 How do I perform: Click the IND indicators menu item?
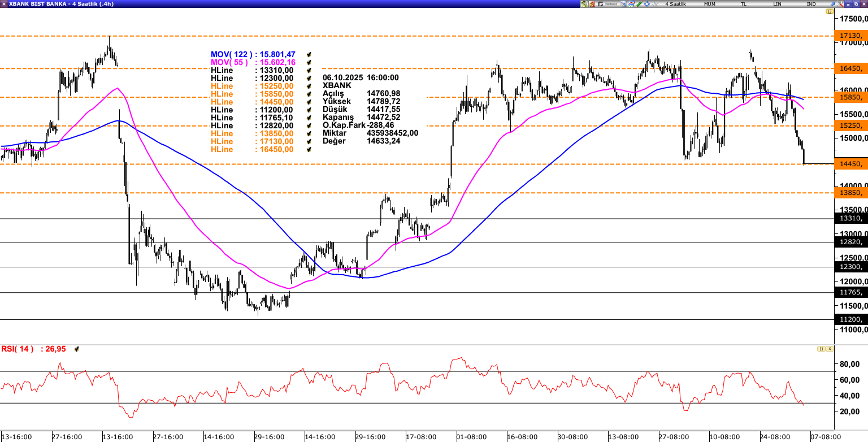tap(811, 4)
